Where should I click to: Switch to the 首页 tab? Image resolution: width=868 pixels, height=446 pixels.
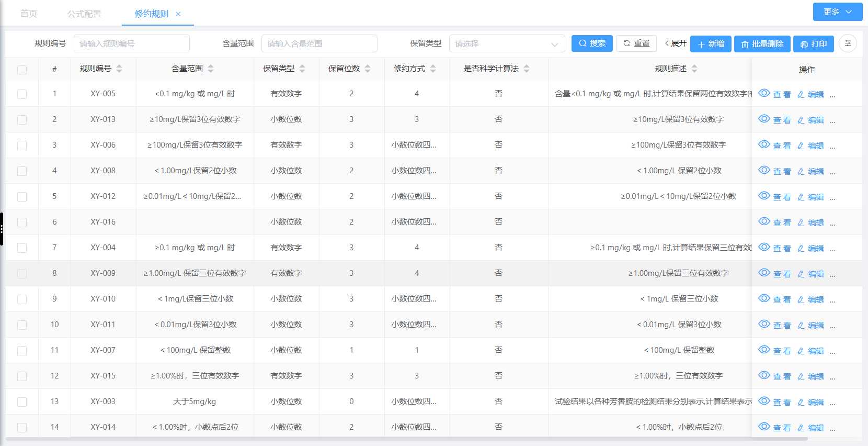(29, 14)
